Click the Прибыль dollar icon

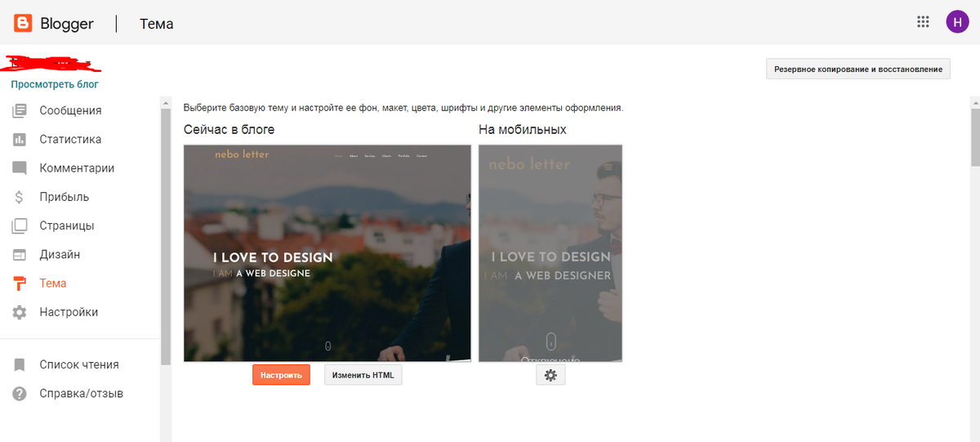(20, 197)
